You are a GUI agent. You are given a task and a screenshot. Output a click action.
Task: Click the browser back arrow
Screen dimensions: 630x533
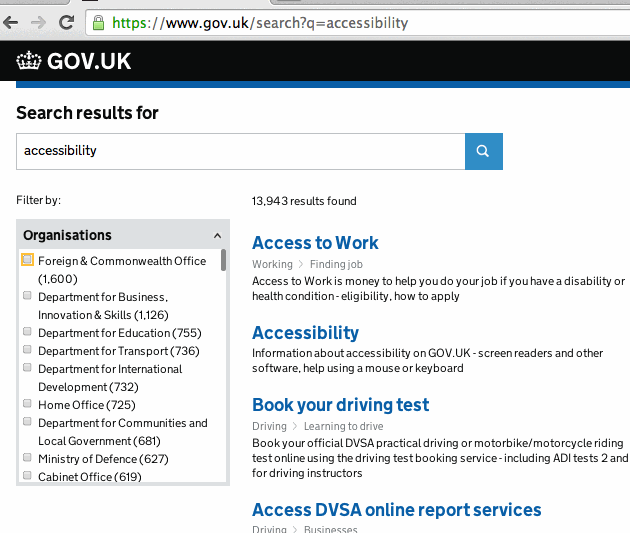click(x=10, y=22)
